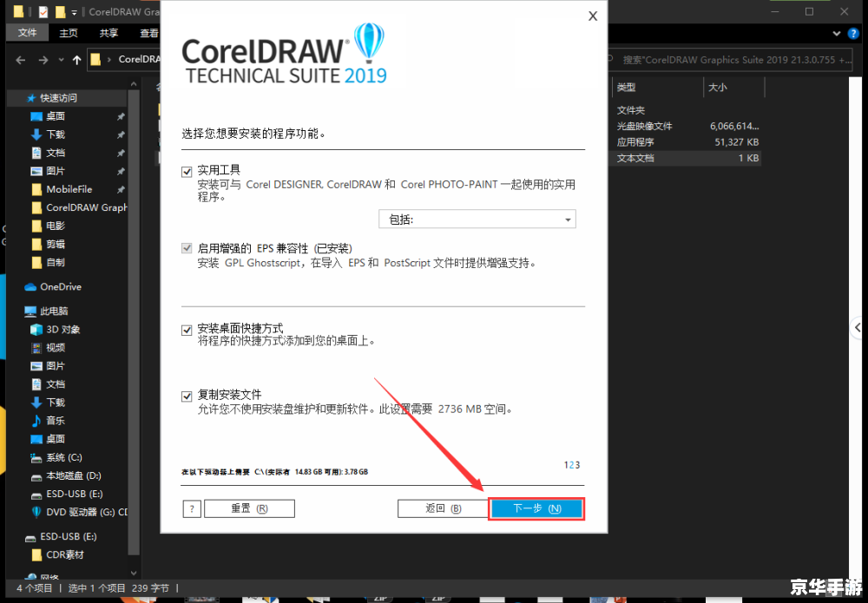Expand the Explorer ribbon chevron

tap(837, 34)
